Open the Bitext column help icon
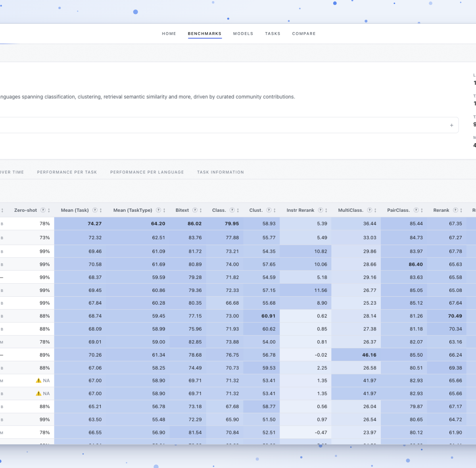Screen dimensions: 476x468 (195, 210)
